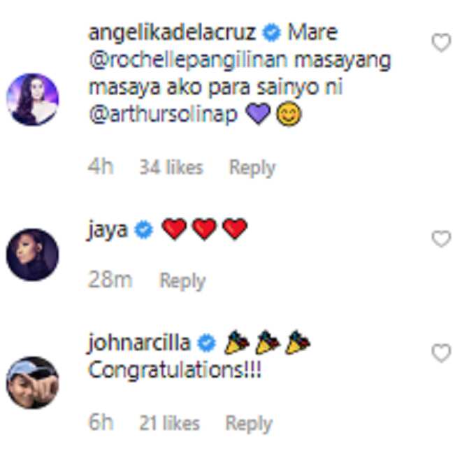Reply to jaya's hearts comment
The width and height of the screenshot is (476, 451).
pyautogui.click(x=182, y=280)
